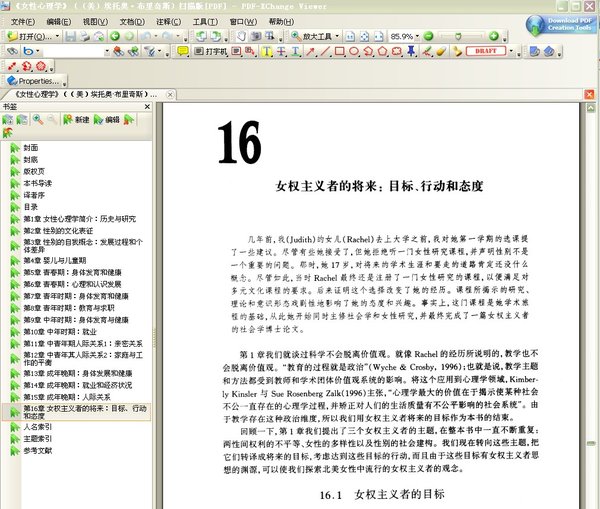The width and height of the screenshot is (600, 509).
Task: Close the 女性心理学 document tab
Action: click(x=170, y=94)
